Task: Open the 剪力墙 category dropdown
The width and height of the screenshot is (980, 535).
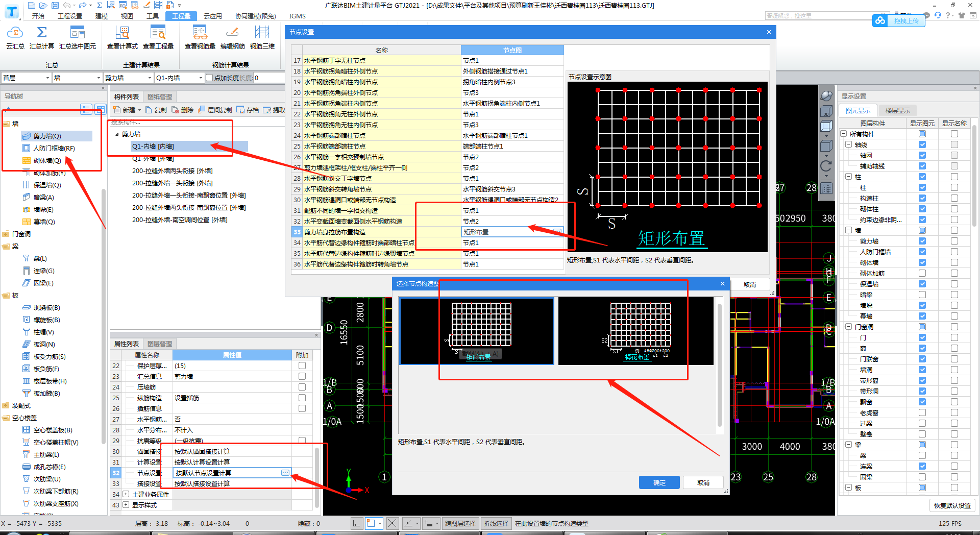Action: [128, 78]
